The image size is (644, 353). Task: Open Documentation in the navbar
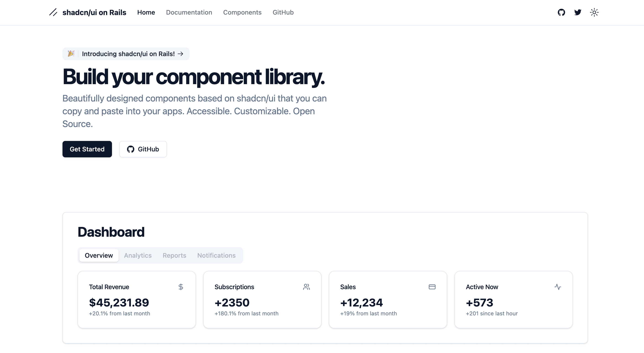click(x=189, y=12)
